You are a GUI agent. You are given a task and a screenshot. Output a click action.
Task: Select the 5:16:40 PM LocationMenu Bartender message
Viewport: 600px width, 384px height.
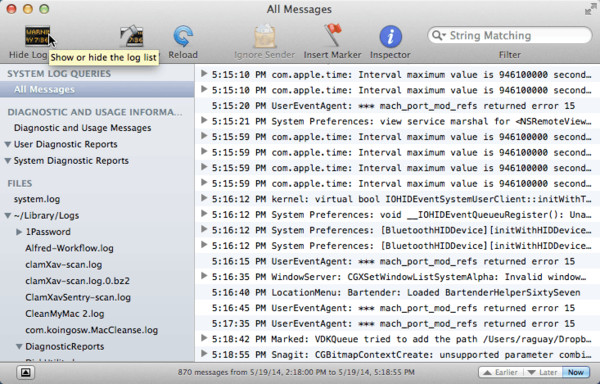coord(397,293)
